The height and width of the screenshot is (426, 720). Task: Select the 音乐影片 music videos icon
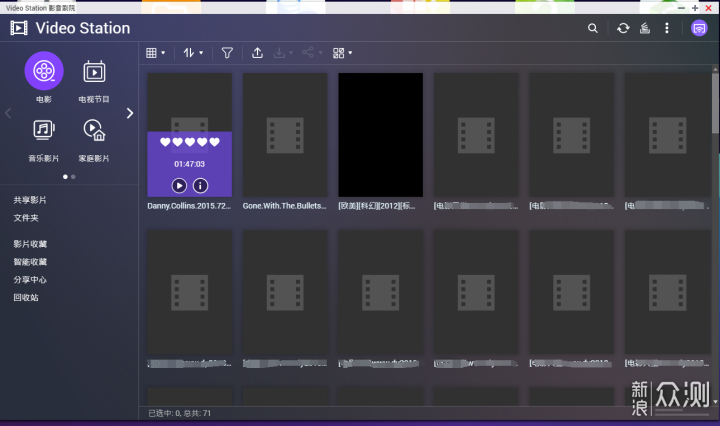point(44,130)
